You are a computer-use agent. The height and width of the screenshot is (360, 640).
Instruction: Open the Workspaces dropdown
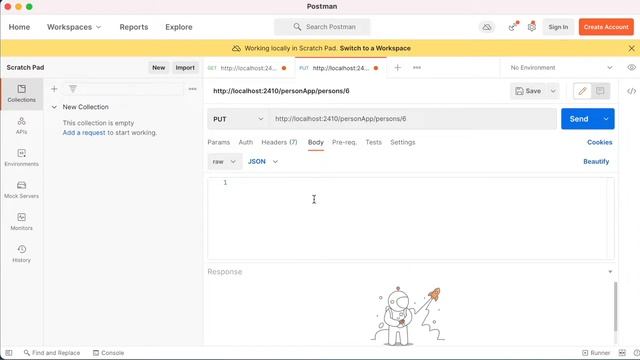pos(74,27)
